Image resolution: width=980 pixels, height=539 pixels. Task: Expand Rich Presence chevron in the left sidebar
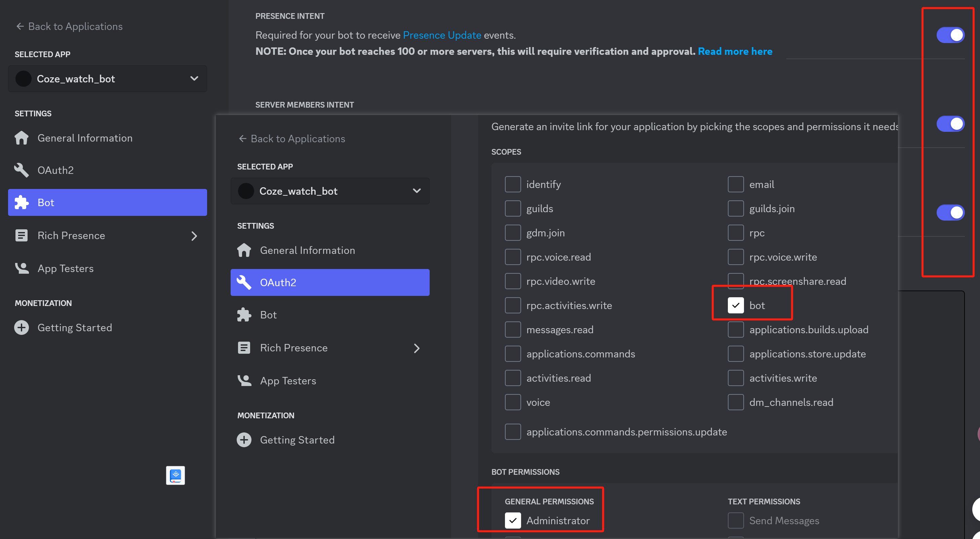coord(194,236)
